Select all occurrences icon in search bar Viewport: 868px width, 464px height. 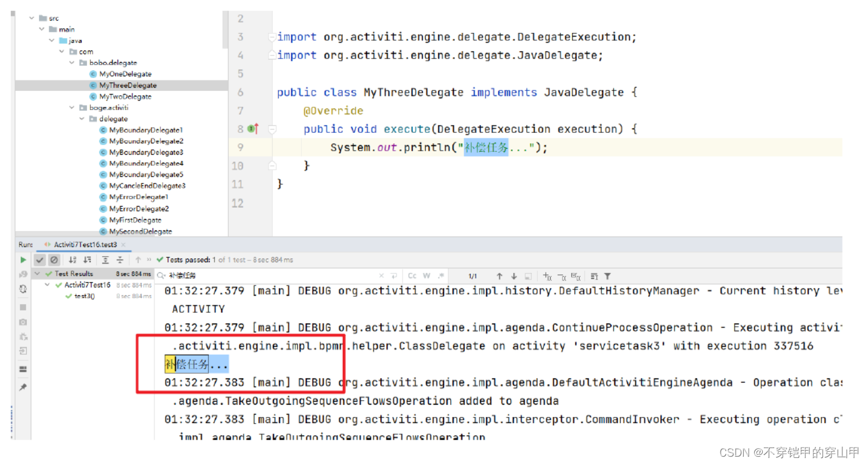[576, 276]
